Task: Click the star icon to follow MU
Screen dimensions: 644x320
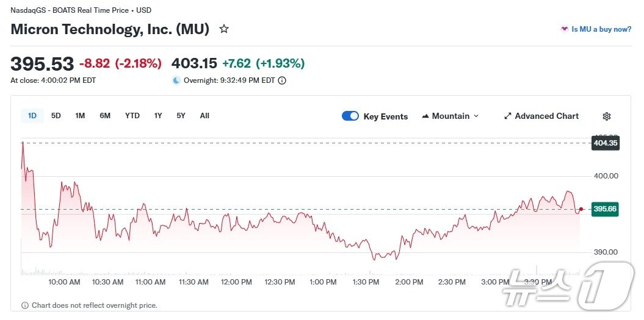Action: (224, 29)
